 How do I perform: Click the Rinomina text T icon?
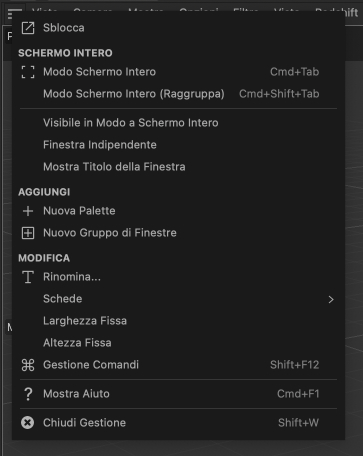[28, 277]
